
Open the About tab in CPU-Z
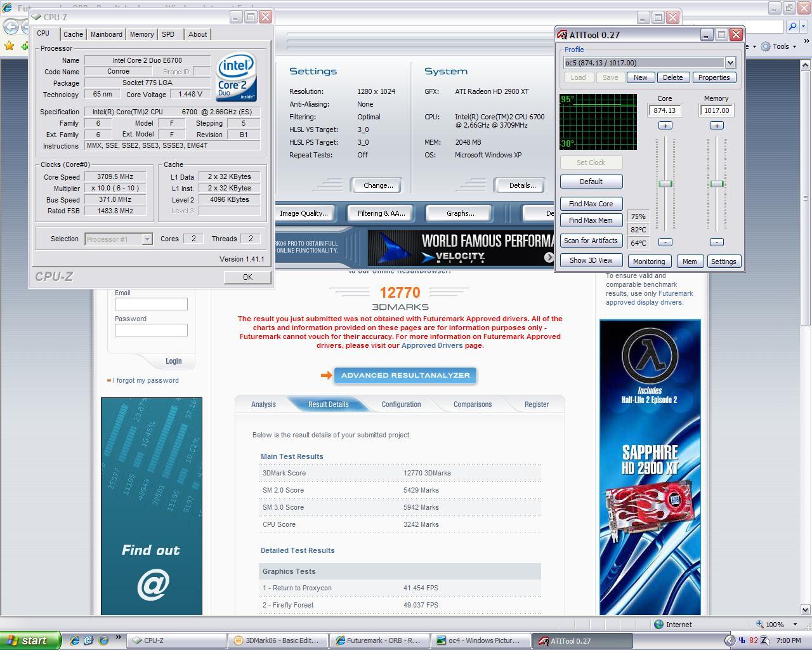point(197,34)
